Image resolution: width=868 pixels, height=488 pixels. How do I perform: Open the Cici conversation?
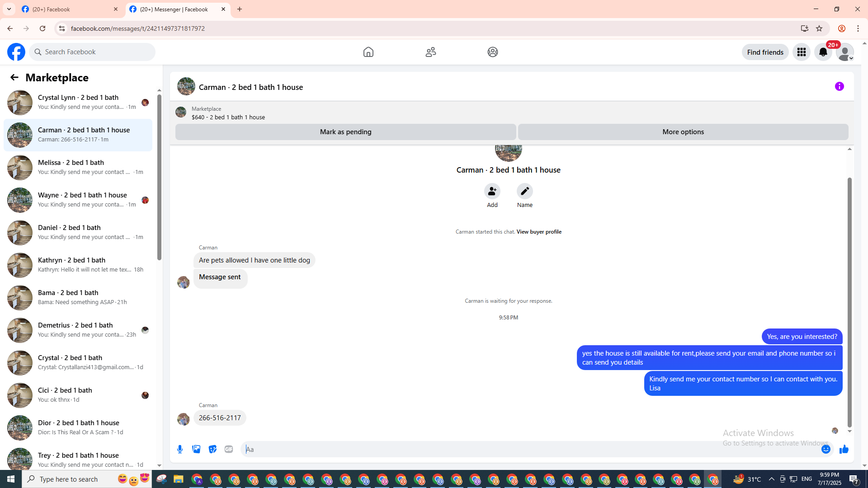tap(78, 395)
